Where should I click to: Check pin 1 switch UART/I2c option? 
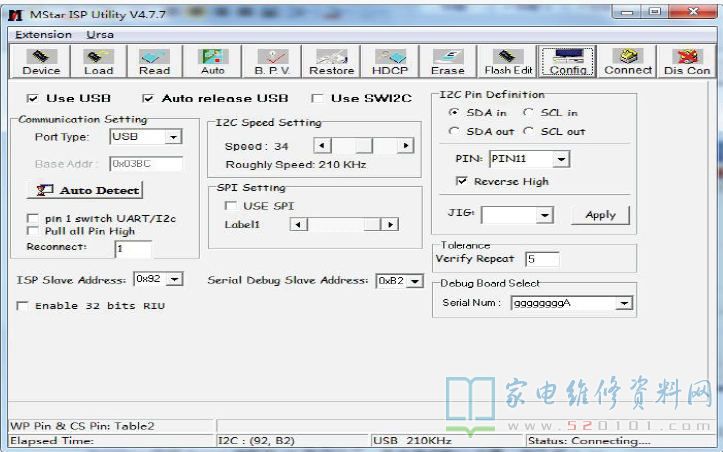point(32,218)
